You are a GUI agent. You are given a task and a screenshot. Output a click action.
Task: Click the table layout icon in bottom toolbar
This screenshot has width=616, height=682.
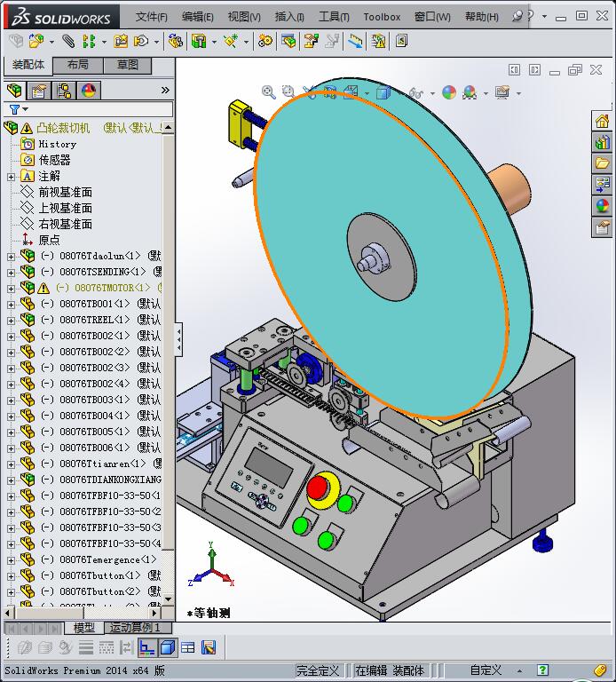(188, 647)
